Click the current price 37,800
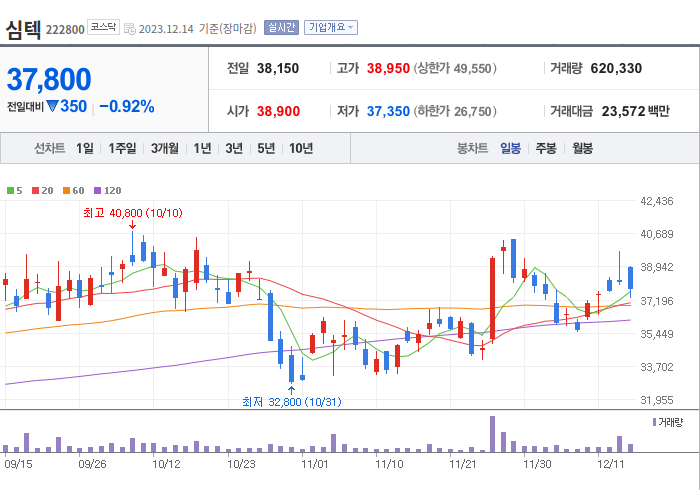 click(x=49, y=79)
